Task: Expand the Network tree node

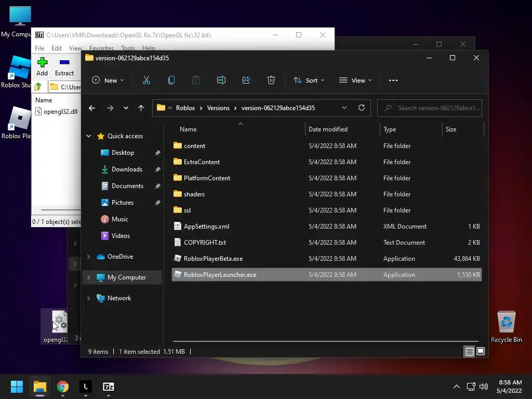Action: (x=88, y=298)
